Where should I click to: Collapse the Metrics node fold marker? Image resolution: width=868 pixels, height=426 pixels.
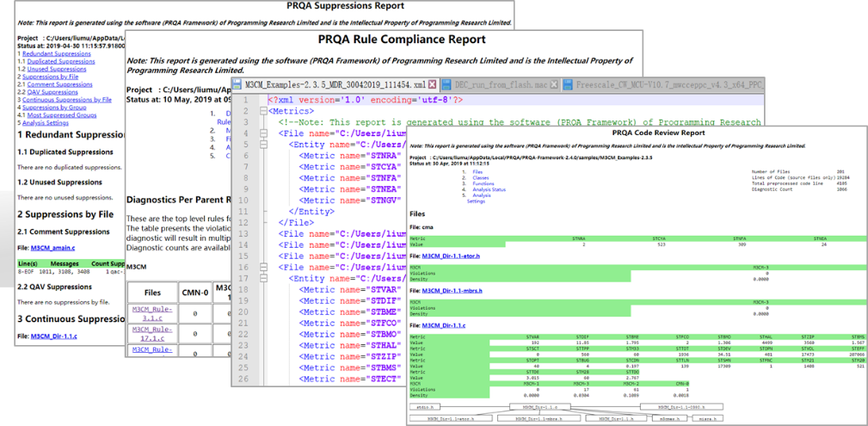click(x=263, y=111)
